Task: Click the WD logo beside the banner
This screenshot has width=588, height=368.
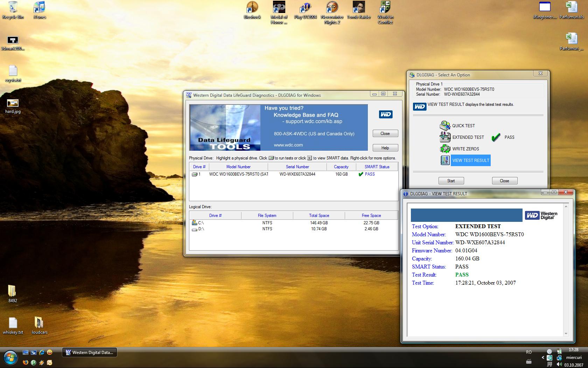Action: [x=385, y=114]
